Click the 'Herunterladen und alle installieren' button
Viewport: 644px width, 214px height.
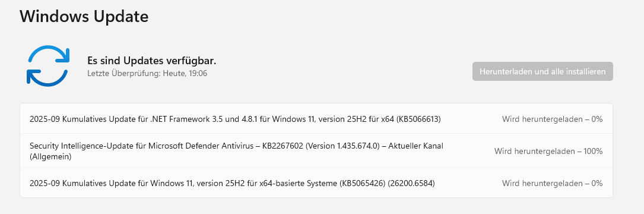click(543, 71)
